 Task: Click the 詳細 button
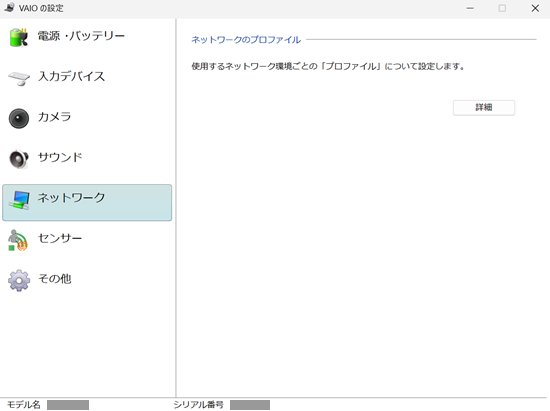click(x=484, y=108)
